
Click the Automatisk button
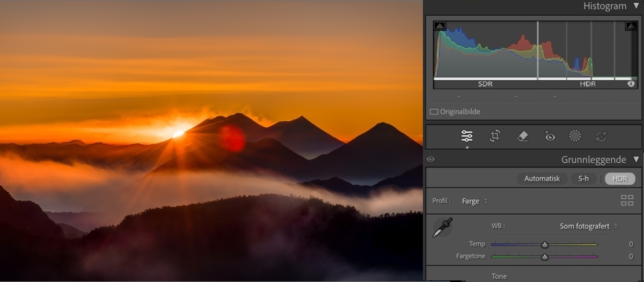coord(542,179)
